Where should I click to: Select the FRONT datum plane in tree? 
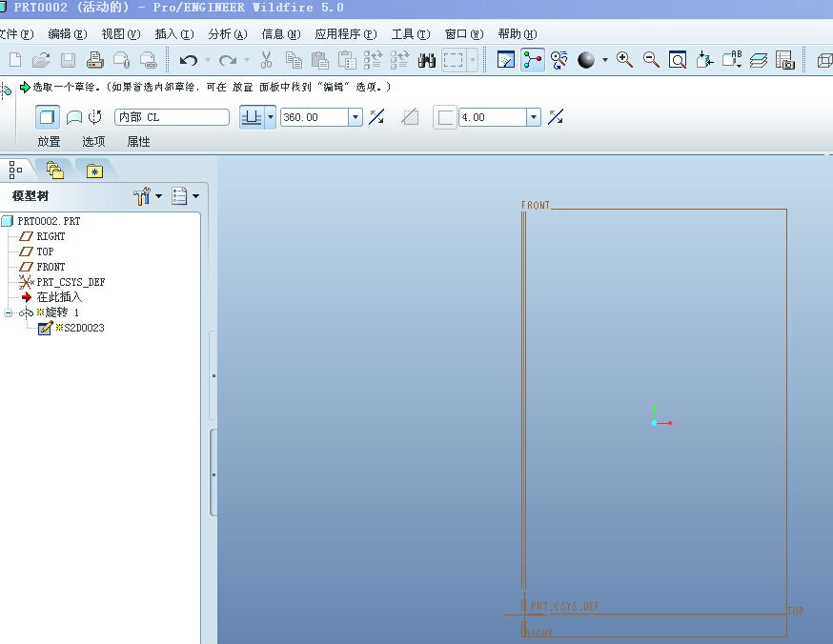point(43,267)
